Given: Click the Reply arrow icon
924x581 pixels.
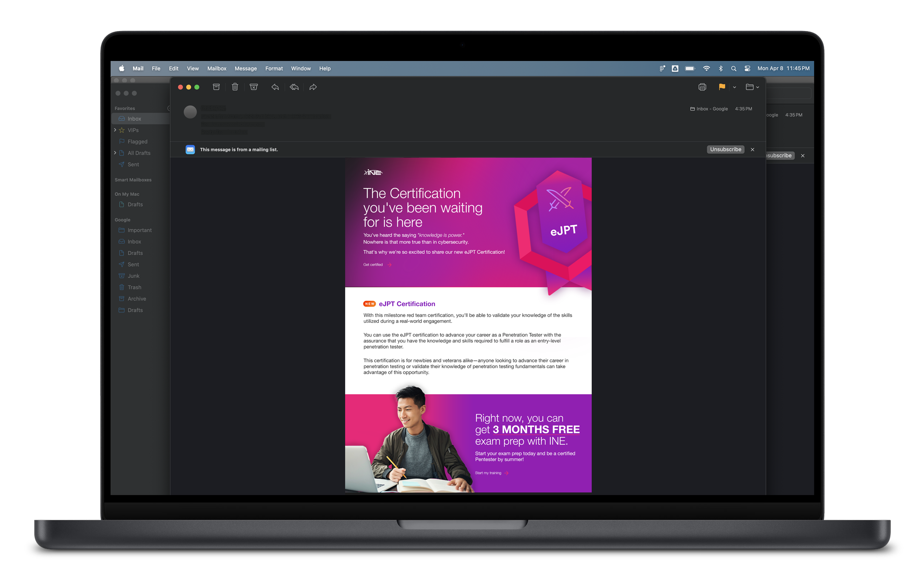Looking at the screenshot, I should click(x=275, y=87).
